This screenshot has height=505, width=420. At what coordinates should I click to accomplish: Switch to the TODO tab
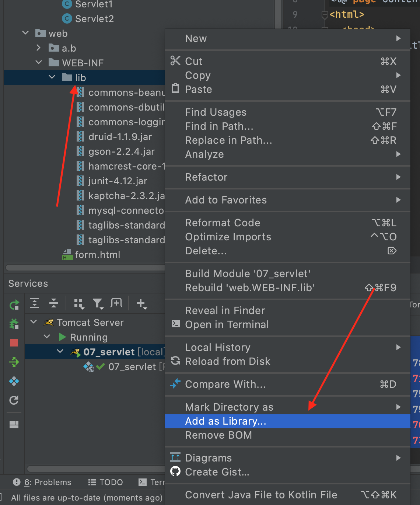[x=105, y=482]
